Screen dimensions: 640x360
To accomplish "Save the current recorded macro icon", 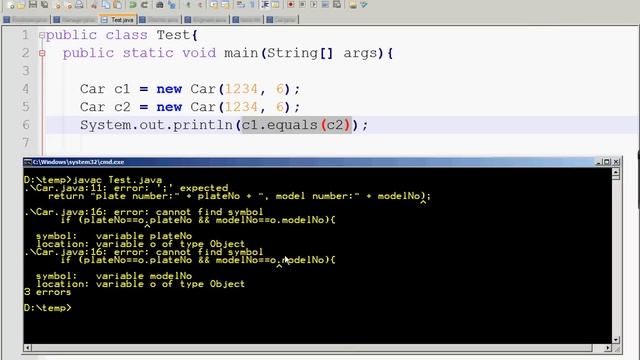I will tap(337, 4).
